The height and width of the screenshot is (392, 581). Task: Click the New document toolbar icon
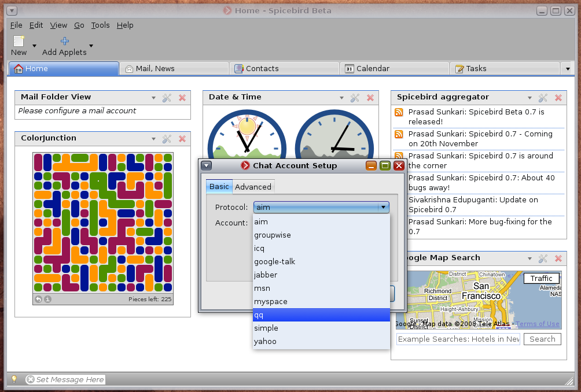click(x=19, y=41)
